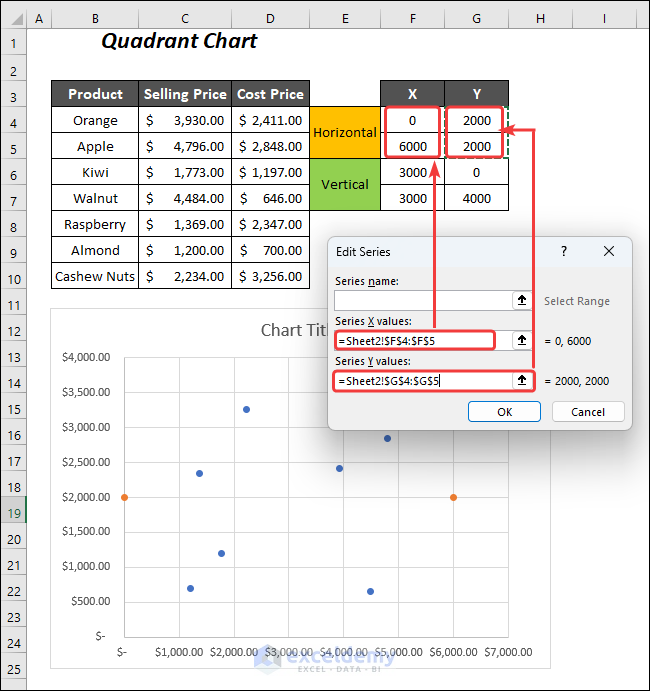The height and width of the screenshot is (691, 650).
Task: Select column C header
Action: tap(185, 19)
